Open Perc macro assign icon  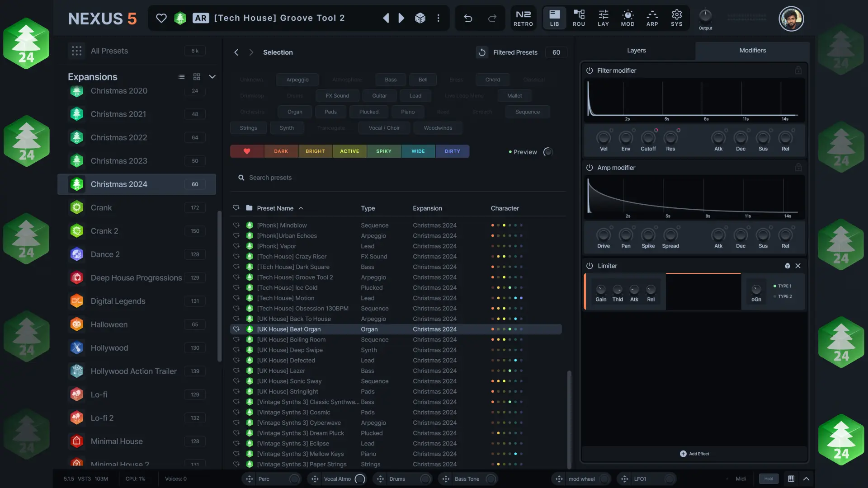coord(249,479)
